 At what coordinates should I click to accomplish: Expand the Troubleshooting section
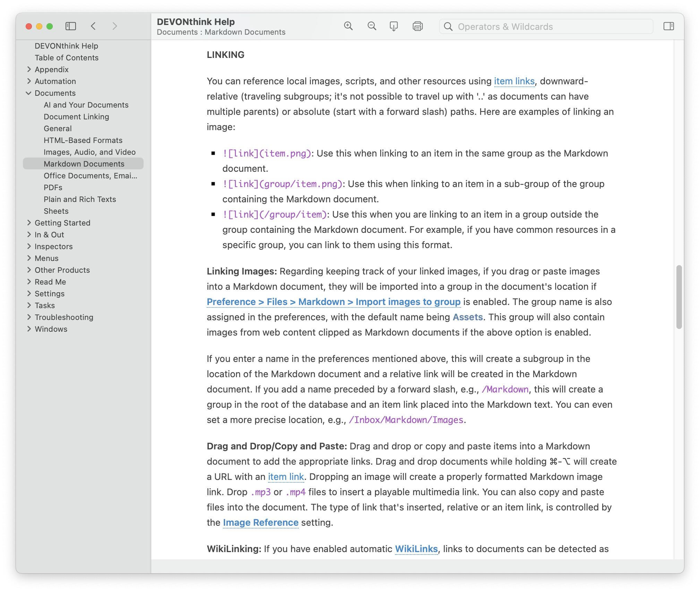tap(29, 317)
